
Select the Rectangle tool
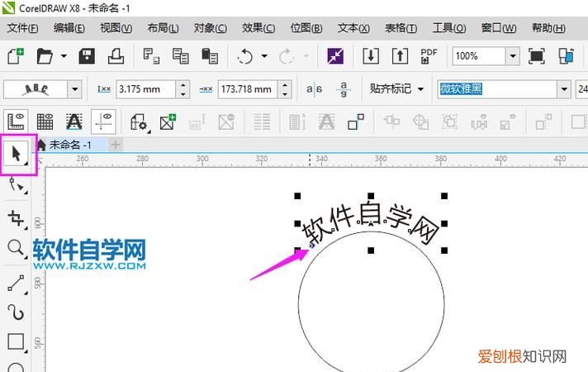point(17,341)
